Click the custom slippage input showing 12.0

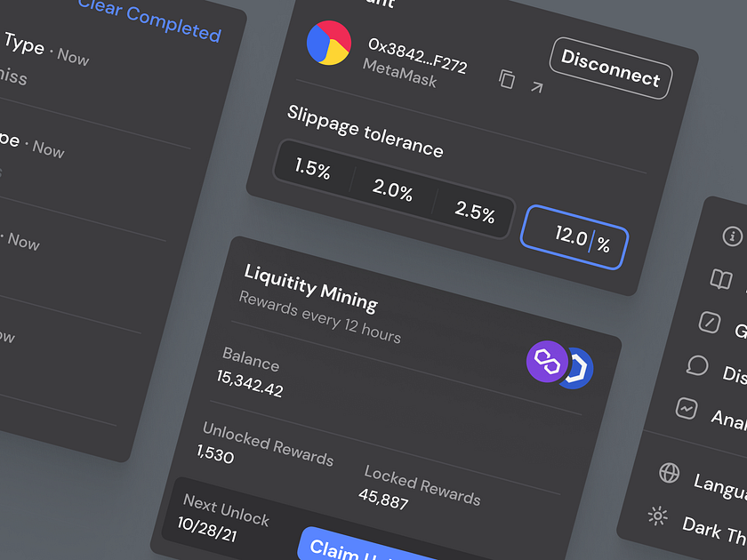576,238
